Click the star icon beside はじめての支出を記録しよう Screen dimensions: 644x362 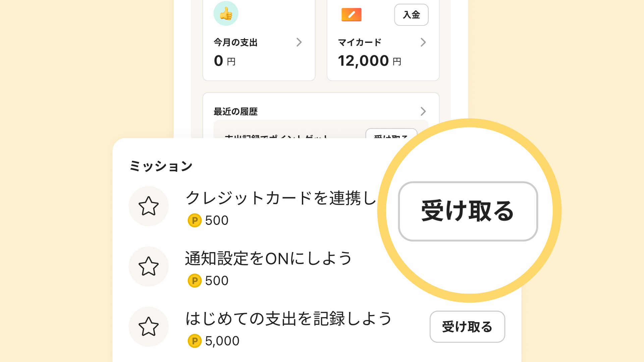click(x=149, y=326)
